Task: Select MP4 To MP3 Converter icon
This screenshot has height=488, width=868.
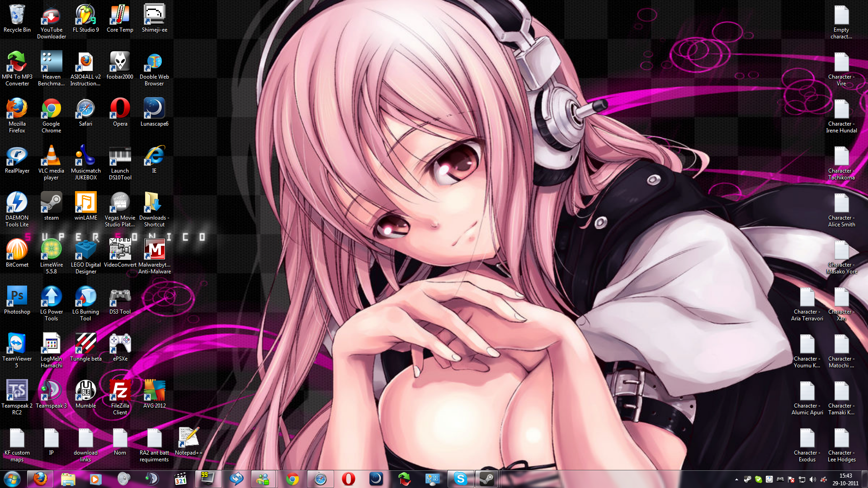Action: click(x=17, y=69)
